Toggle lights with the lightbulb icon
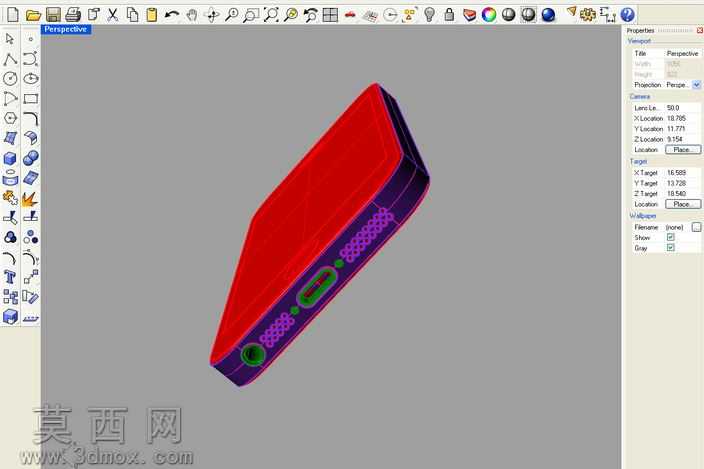This screenshot has height=469, width=704. pyautogui.click(x=430, y=15)
